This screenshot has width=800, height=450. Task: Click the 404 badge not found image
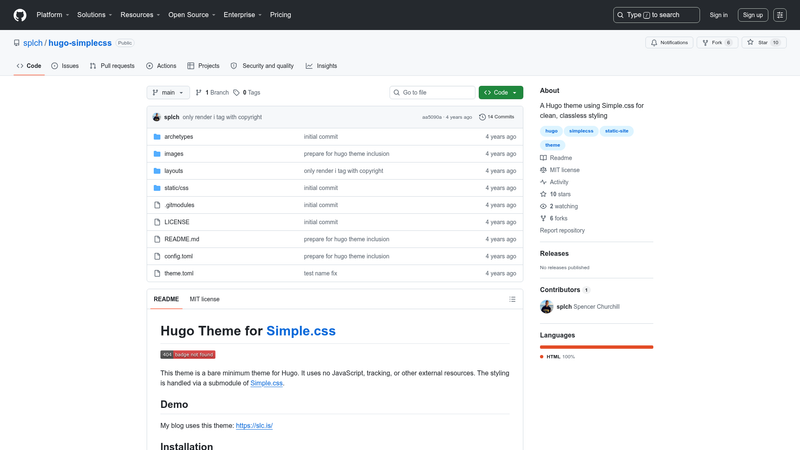pyautogui.click(x=188, y=355)
